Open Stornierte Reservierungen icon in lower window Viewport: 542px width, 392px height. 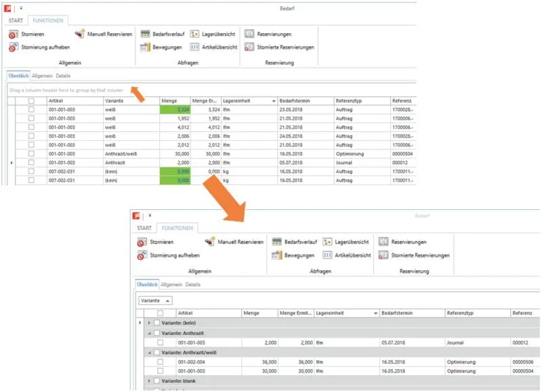pos(383,255)
